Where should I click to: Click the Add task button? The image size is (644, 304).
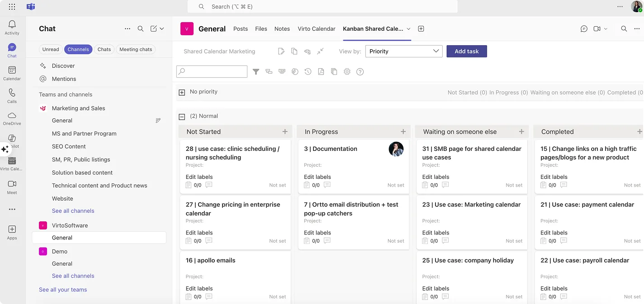(x=466, y=51)
